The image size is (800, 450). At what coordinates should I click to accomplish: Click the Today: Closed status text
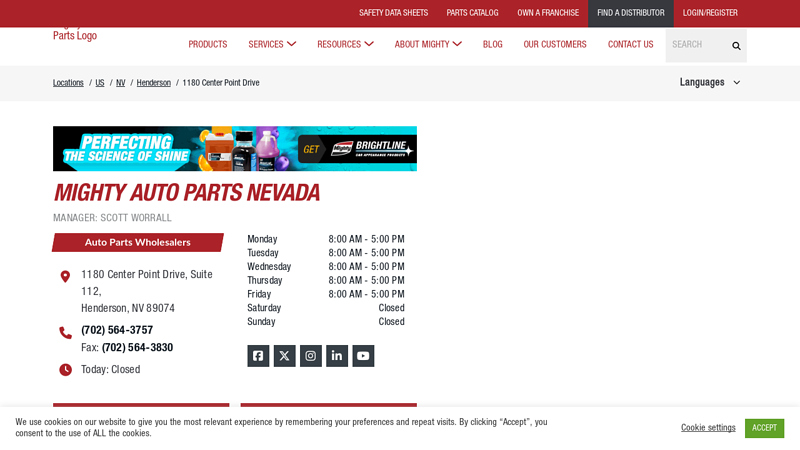click(111, 369)
